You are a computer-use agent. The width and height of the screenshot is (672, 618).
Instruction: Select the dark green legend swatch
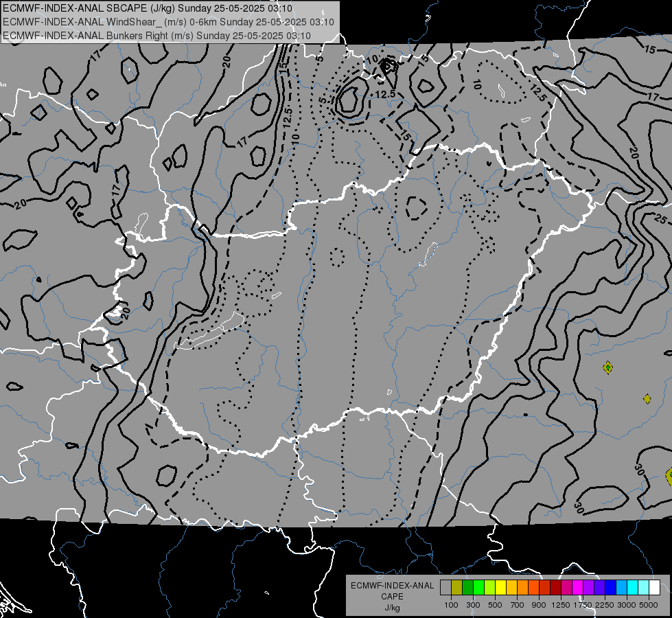click(467, 588)
